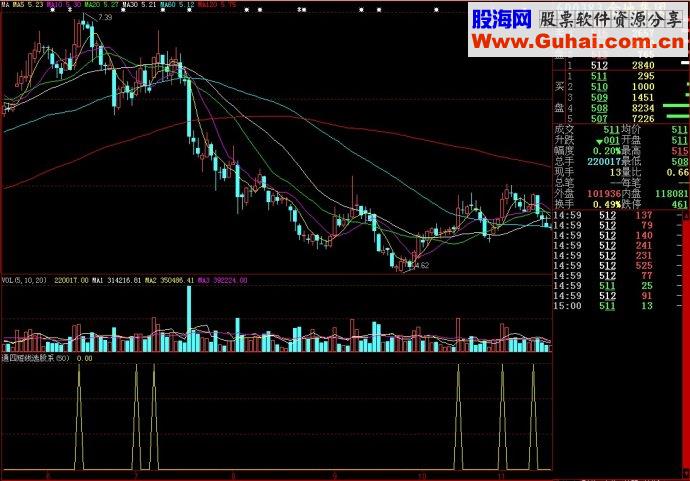Click the MA5 5.23 indicator label
The height and width of the screenshot is (481, 690).
click(x=28, y=5)
